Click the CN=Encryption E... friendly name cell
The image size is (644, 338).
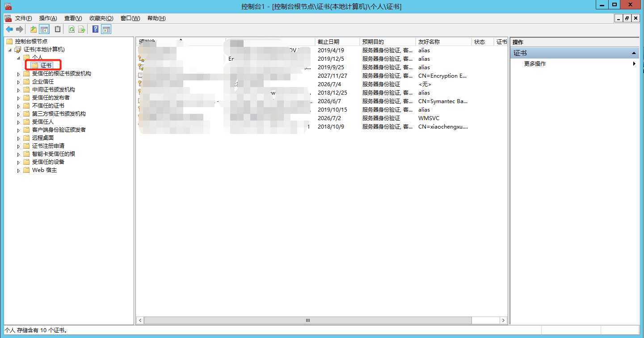coord(443,76)
